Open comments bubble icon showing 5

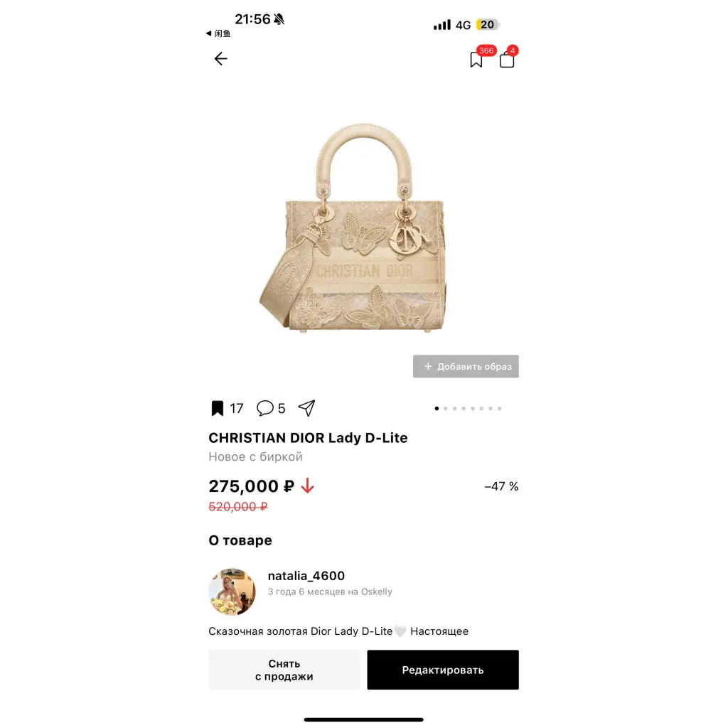[264, 408]
